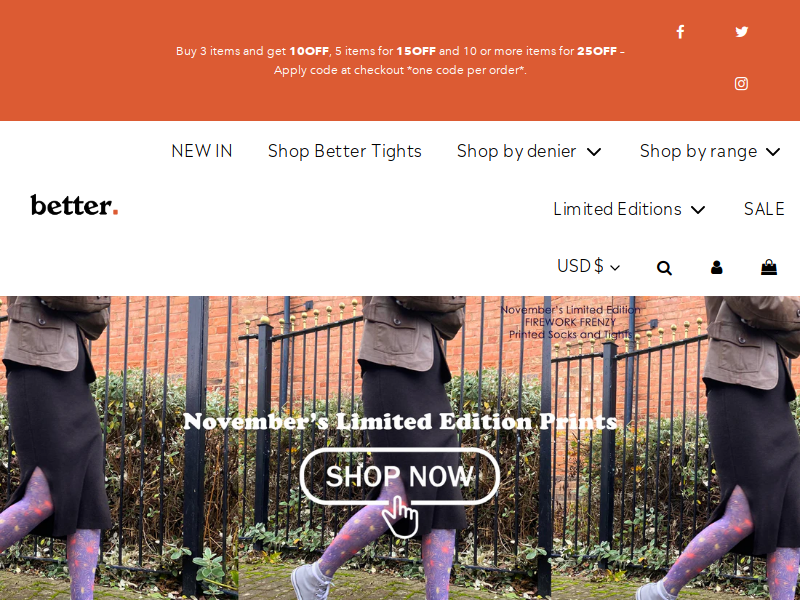Click November's Limited Edition Prints heading

[400, 421]
